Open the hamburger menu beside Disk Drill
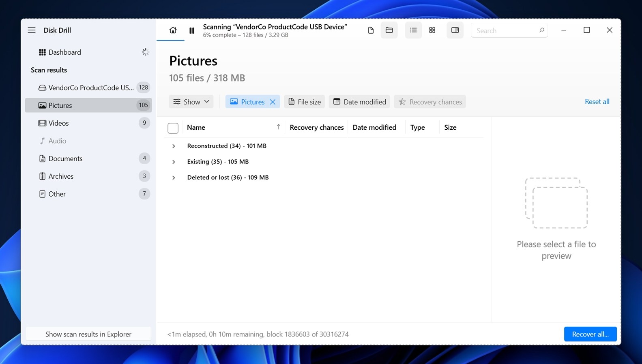 pos(32,30)
